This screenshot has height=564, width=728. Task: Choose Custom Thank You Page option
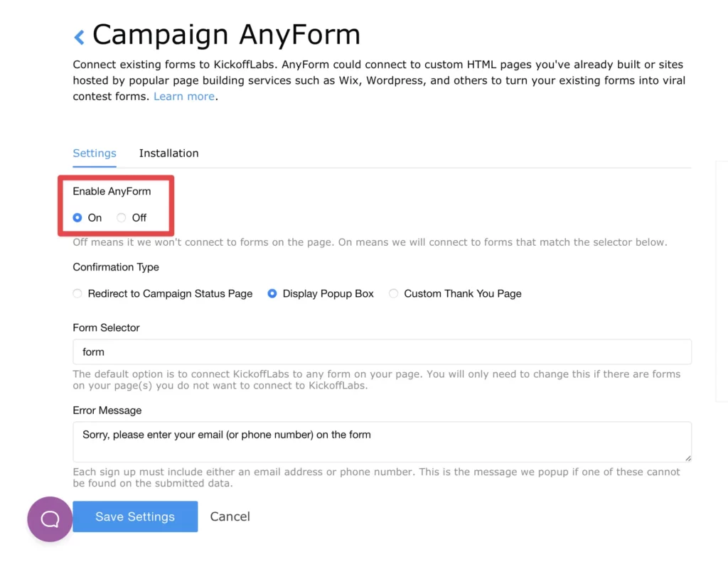(393, 293)
